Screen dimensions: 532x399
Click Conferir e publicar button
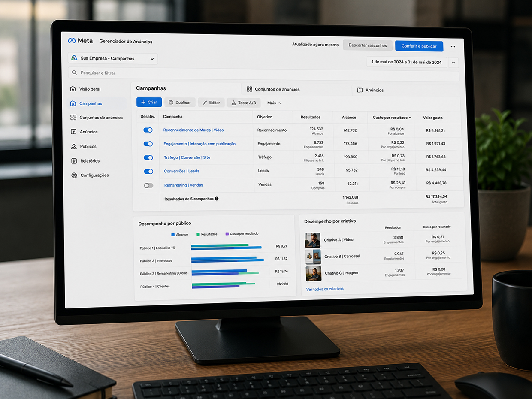(x=419, y=46)
